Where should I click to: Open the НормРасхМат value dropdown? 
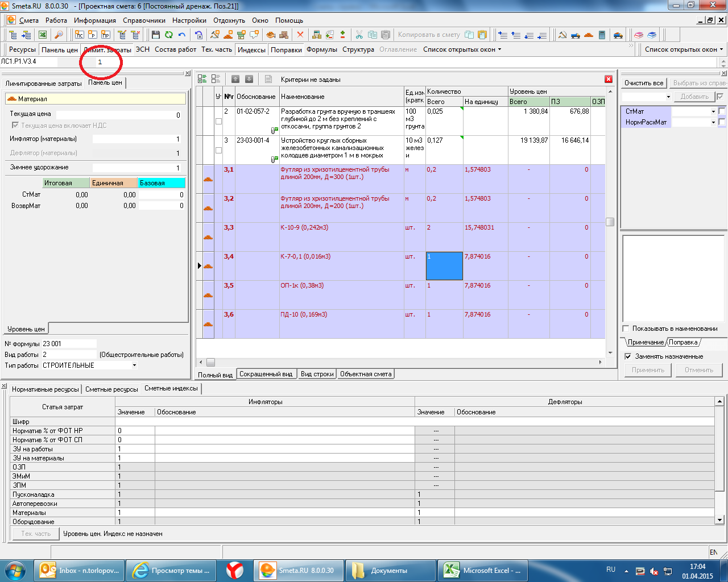coord(713,122)
